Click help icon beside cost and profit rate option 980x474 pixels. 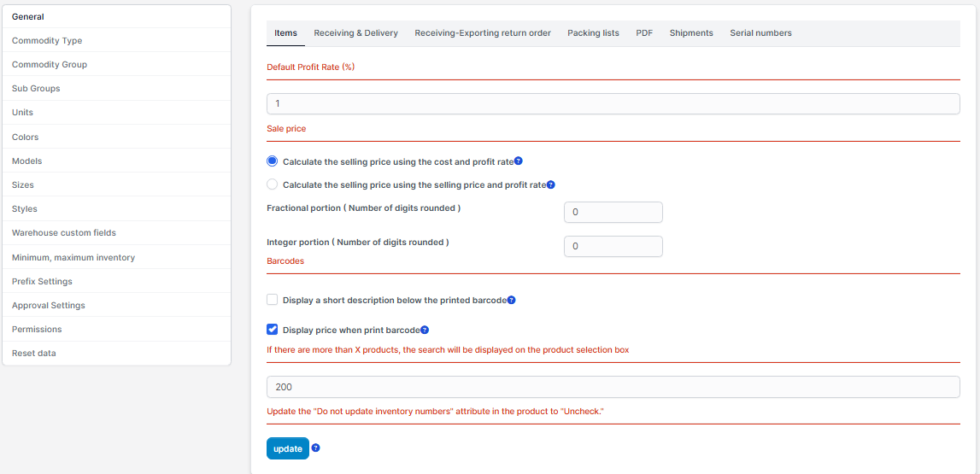click(x=519, y=161)
